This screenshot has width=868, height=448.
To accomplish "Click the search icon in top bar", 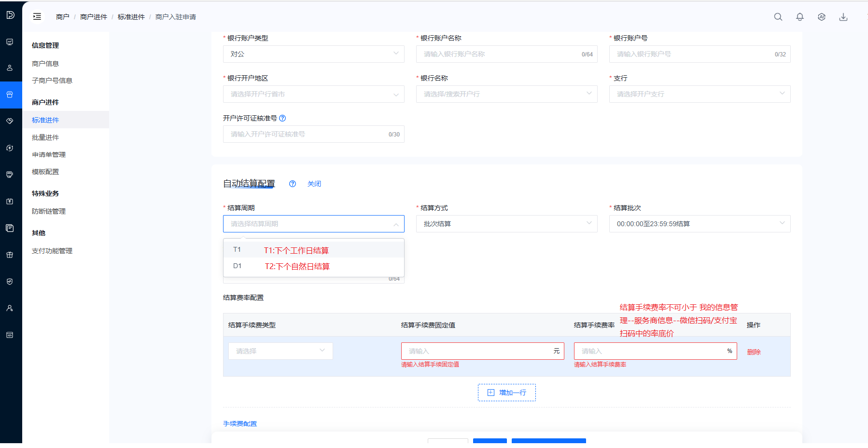I will [778, 17].
